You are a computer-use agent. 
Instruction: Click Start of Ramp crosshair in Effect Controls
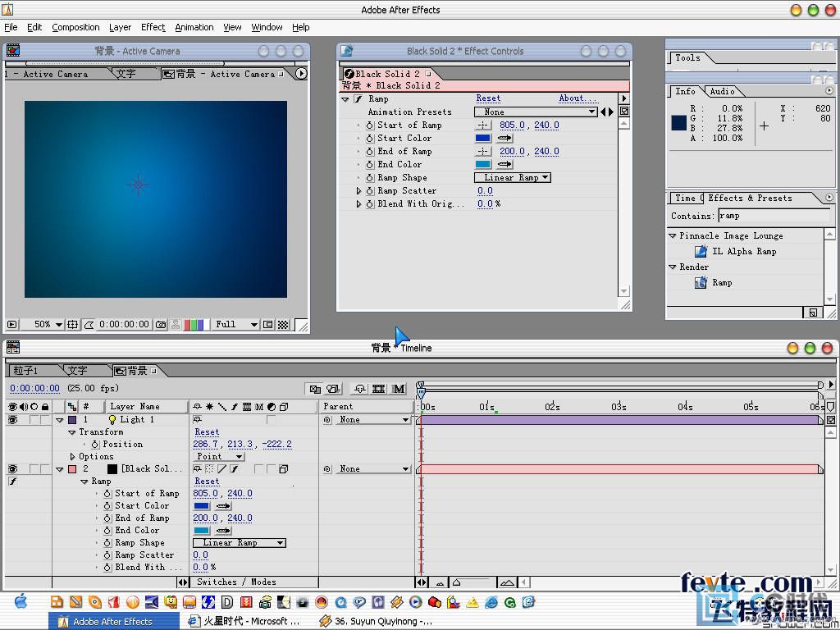pyautogui.click(x=482, y=125)
